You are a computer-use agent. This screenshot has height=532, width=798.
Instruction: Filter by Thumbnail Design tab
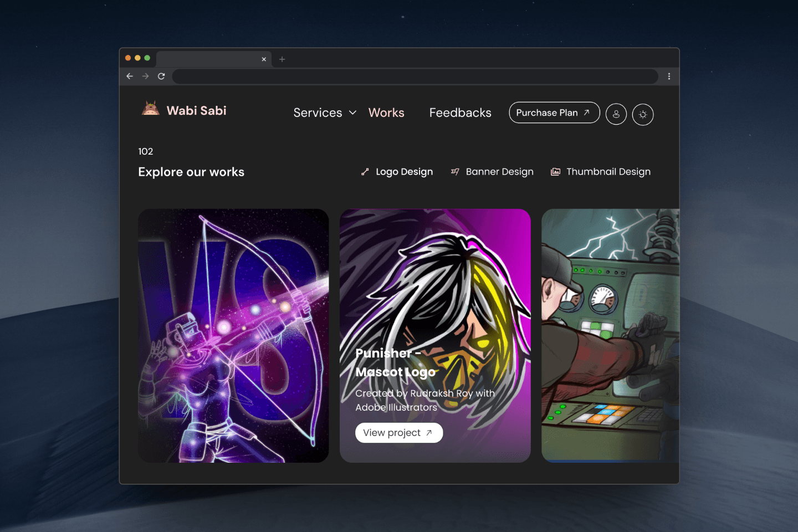point(601,172)
